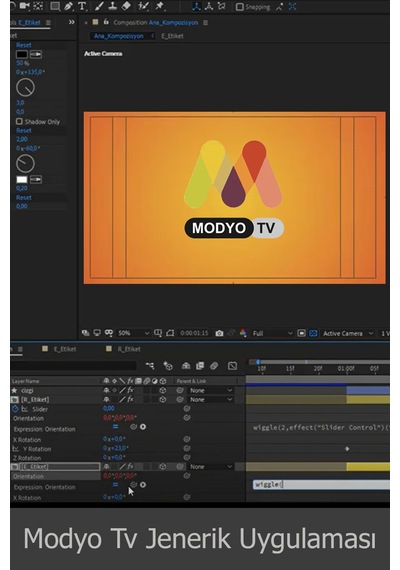
Task: Toggle the motion blur icon in timeline
Action: pos(214,366)
